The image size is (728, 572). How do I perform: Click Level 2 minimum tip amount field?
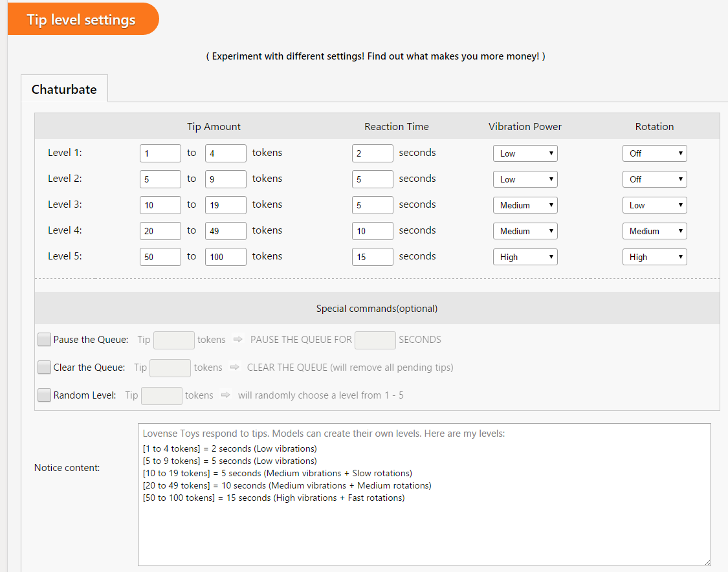click(x=160, y=179)
